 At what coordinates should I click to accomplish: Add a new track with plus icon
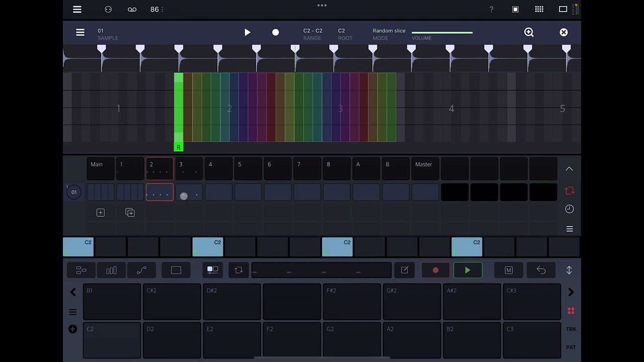click(101, 213)
